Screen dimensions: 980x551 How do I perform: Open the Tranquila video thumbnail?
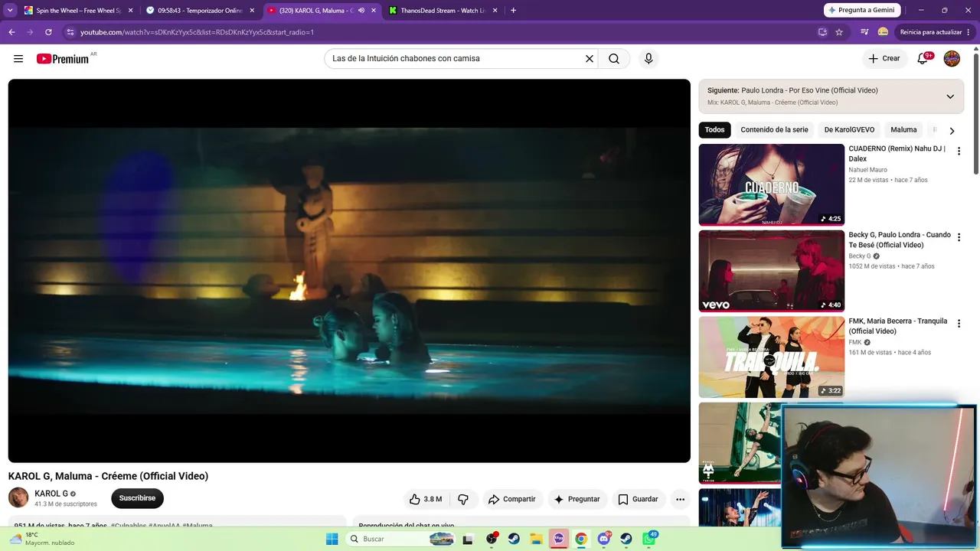tap(772, 357)
